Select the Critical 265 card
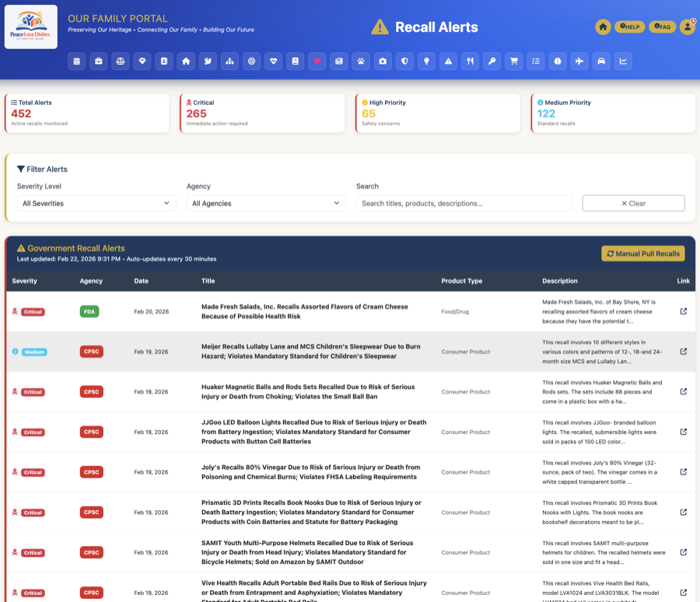Image resolution: width=700 pixels, height=602 pixels. (263, 113)
